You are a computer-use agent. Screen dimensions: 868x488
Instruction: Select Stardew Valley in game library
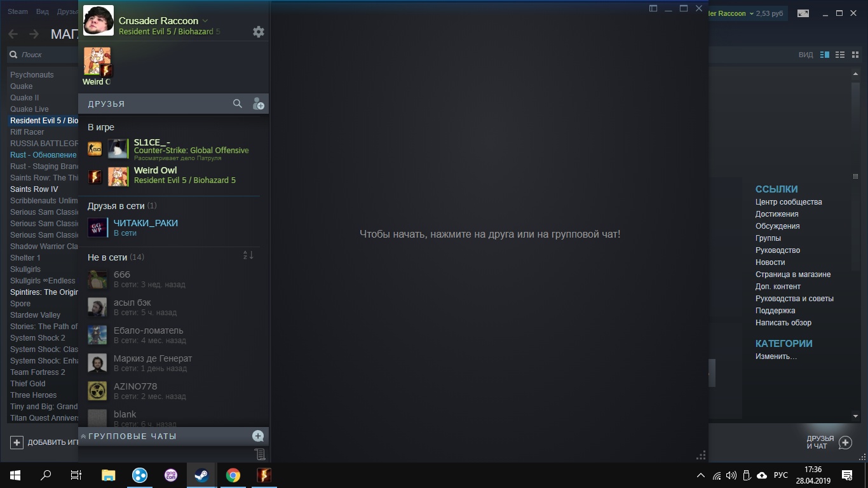(36, 315)
